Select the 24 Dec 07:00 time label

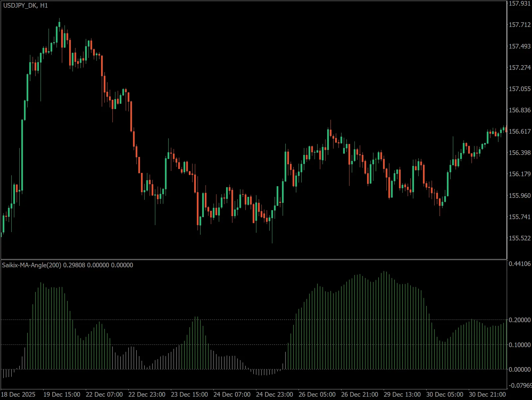(x=232, y=394)
